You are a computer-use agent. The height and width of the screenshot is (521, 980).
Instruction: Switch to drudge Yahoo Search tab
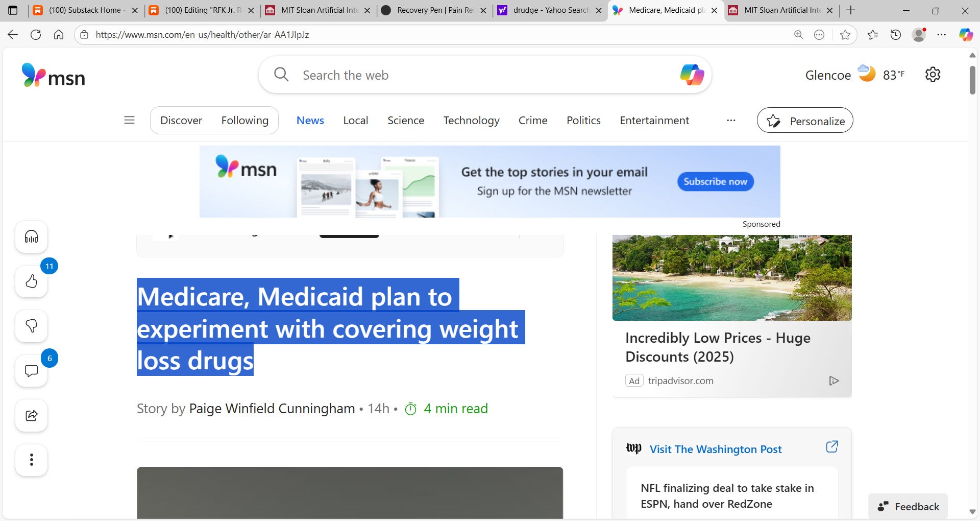point(551,10)
